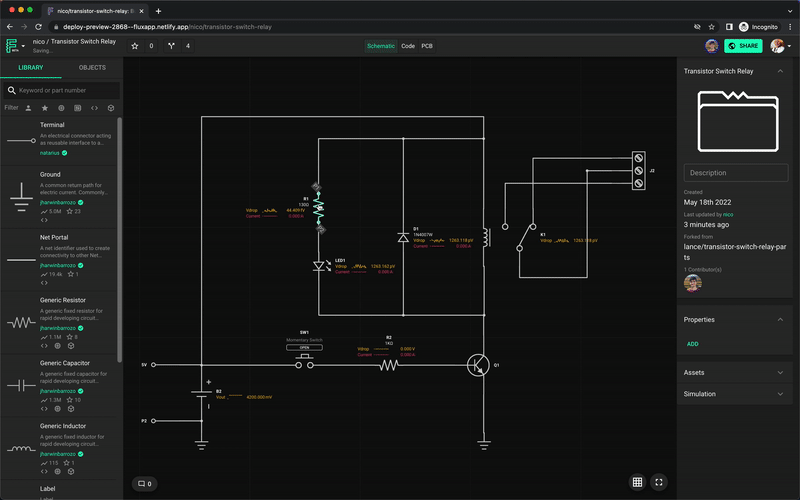Click the fork icon in the header
800x500 pixels.
point(171,46)
